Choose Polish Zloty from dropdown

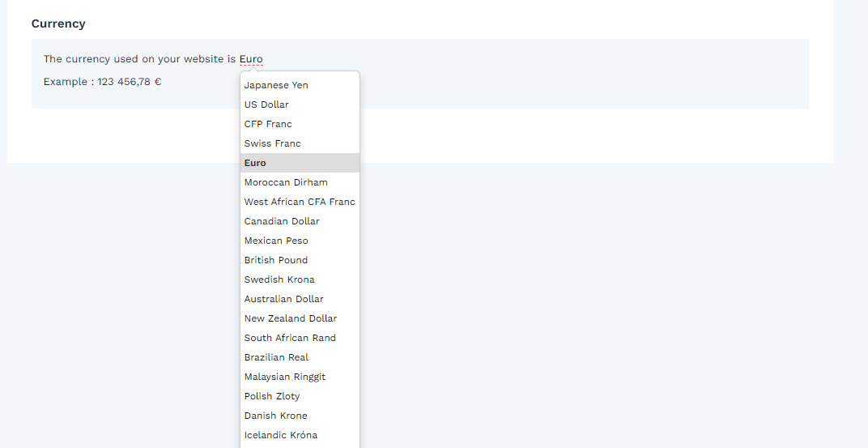click(300, 396)
